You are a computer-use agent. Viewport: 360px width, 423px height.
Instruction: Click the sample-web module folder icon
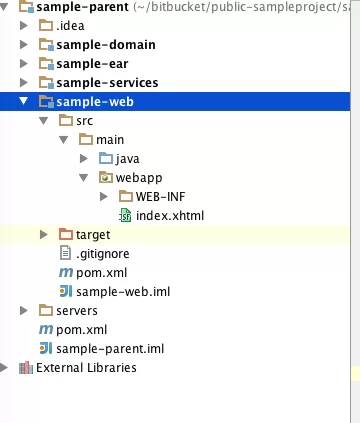pos(46,102)
